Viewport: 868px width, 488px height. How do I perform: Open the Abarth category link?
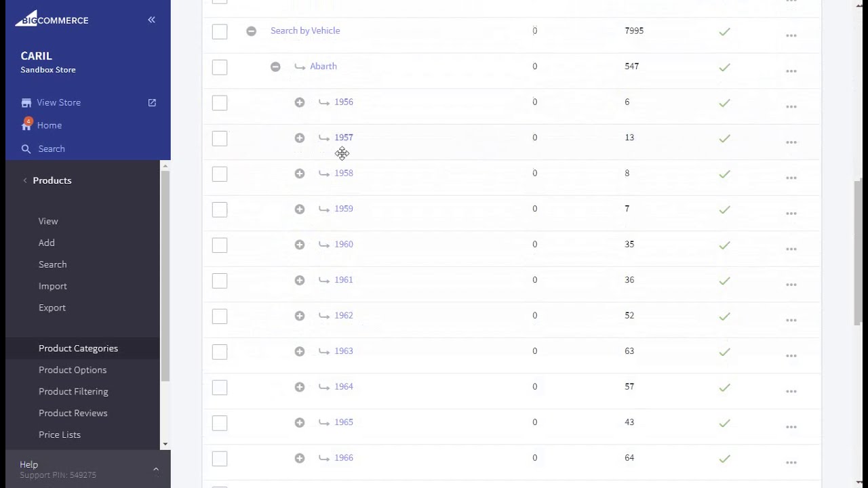click(x=323, y=66)
